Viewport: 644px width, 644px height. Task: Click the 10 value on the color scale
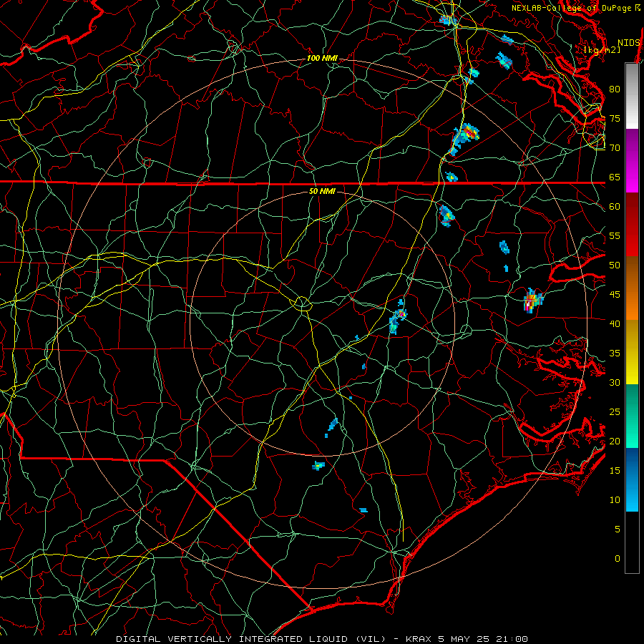[x=615, y=500]
